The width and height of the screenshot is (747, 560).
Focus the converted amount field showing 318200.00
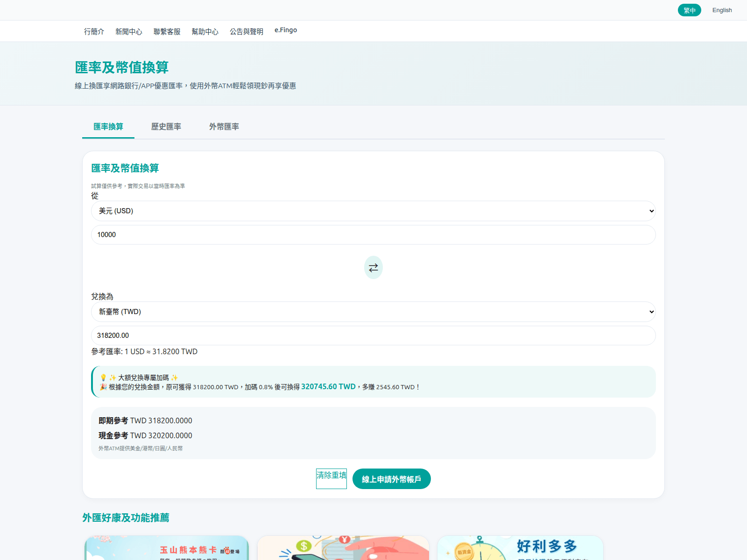[x=373, y=336]
